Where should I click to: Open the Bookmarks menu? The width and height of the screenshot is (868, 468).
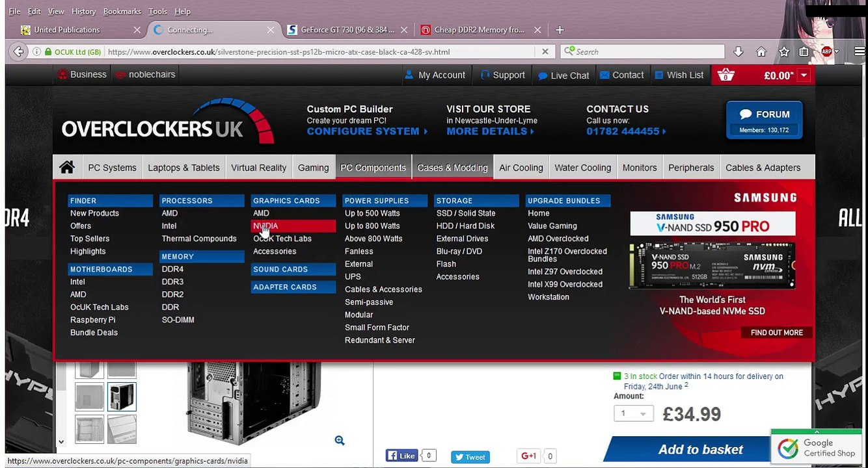122,12
